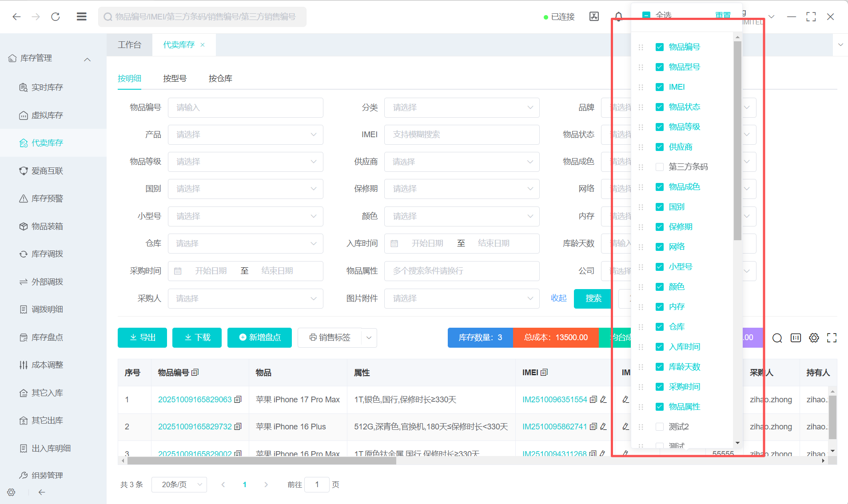Viewport: 848px width, 504px height.
Task: Open 实时库存 in the sidebar
Action: (47, 87)
